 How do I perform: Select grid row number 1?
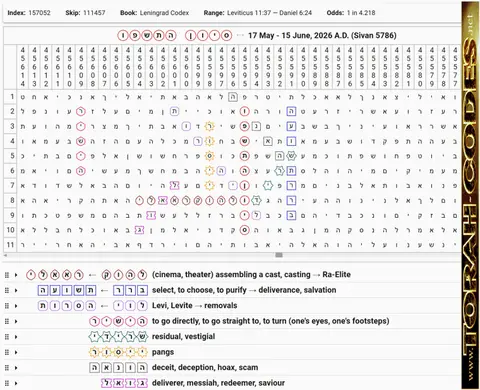10,97
